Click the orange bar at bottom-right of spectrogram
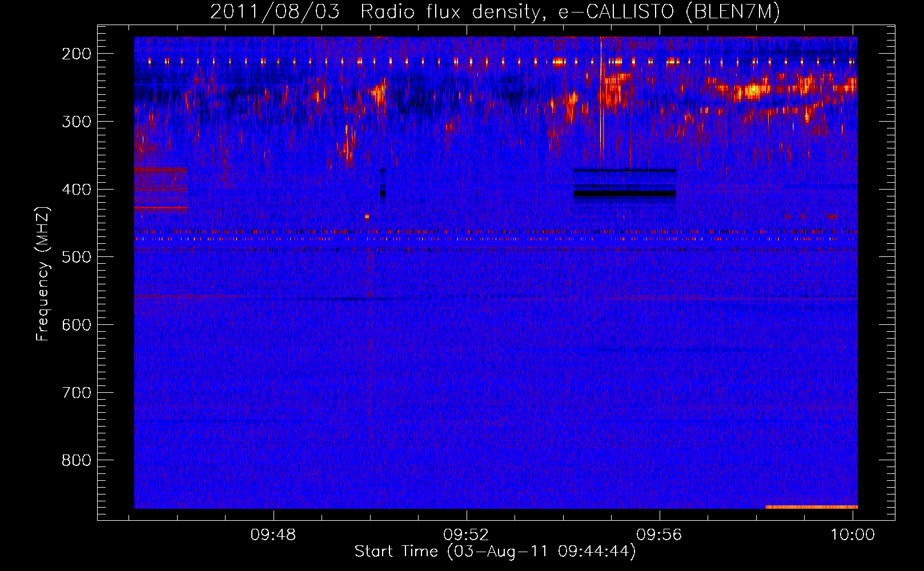This screenshot has height=571, width=924. (x=811, y=507)
